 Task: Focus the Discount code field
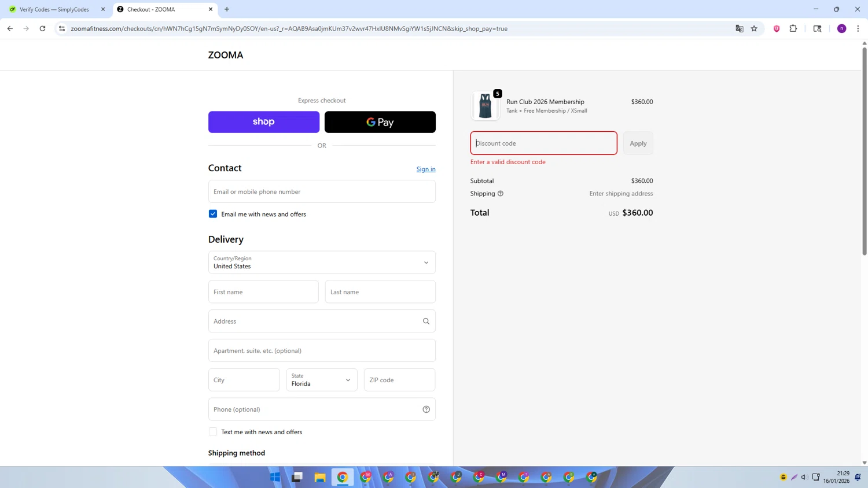click(x=544, y=143)
